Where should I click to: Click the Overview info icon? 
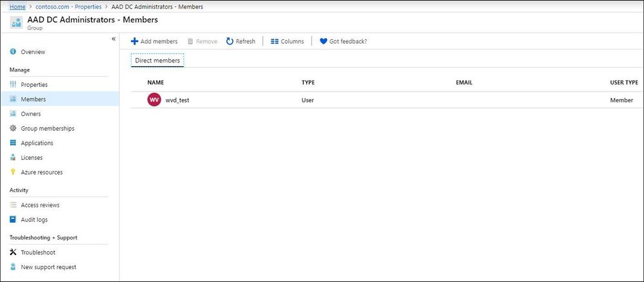click(13, 52)
